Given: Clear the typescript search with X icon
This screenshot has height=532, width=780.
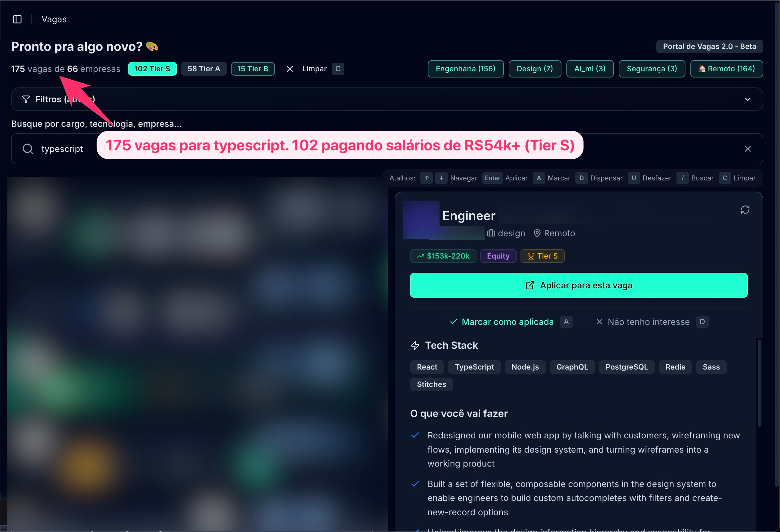Looking at the screenshot, I should pyautogui.click(x=747, y=149).
